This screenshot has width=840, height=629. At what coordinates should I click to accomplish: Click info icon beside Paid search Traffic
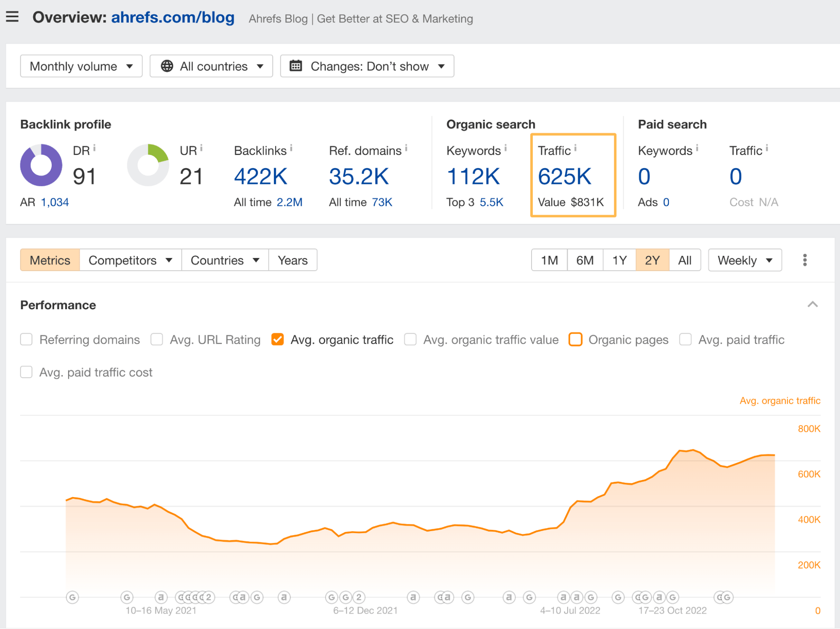pyautogui.click(x=766, y=147)
